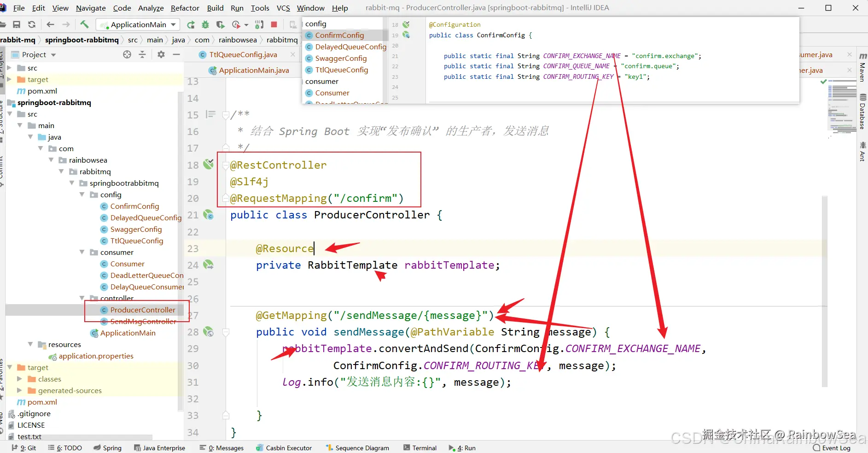
Task: Click the attach debugger to process icon
Action: (259, 24)
